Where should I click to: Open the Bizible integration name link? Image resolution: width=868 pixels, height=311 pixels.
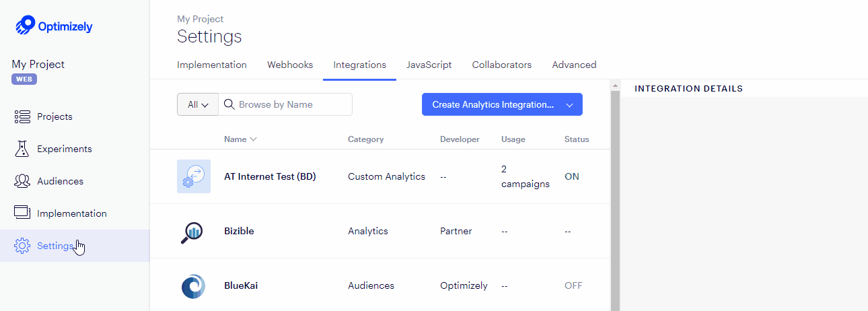tap(239, 231)
